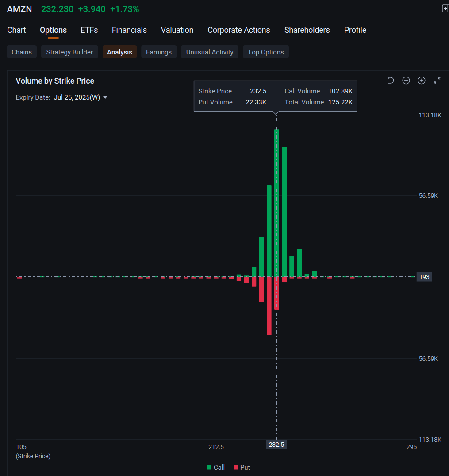Open the Valuation tab
Viewport: 449px width, 476px height.
point(177,30)
